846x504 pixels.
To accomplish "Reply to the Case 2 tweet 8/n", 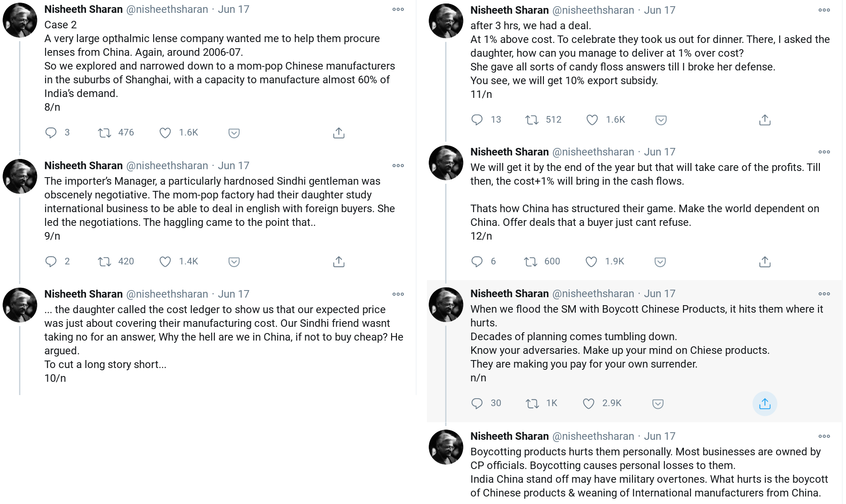I will [51, 133].
